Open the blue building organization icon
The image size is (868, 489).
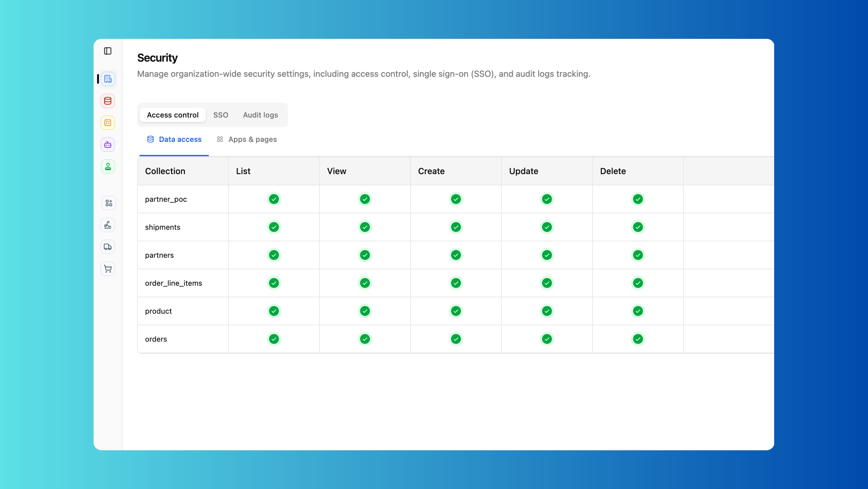tap(108, 79)
